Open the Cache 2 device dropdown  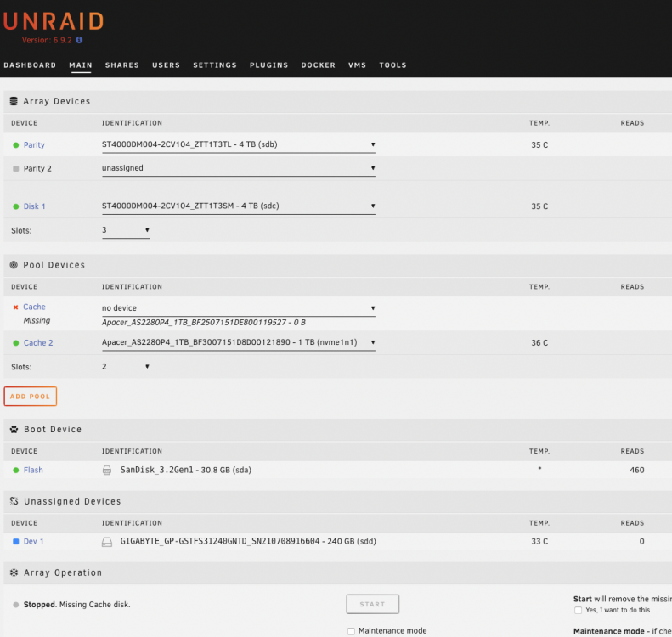pos(238,342)
